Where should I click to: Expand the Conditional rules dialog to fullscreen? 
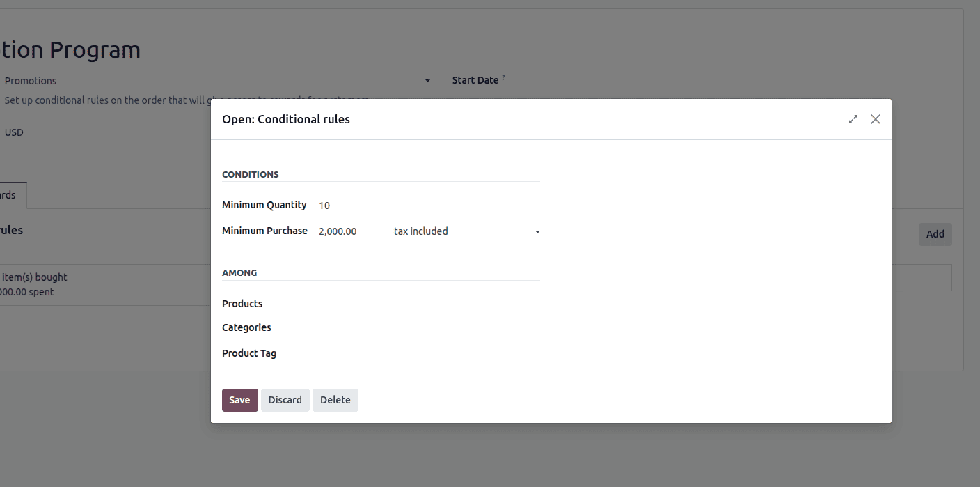tap(853, 119)
